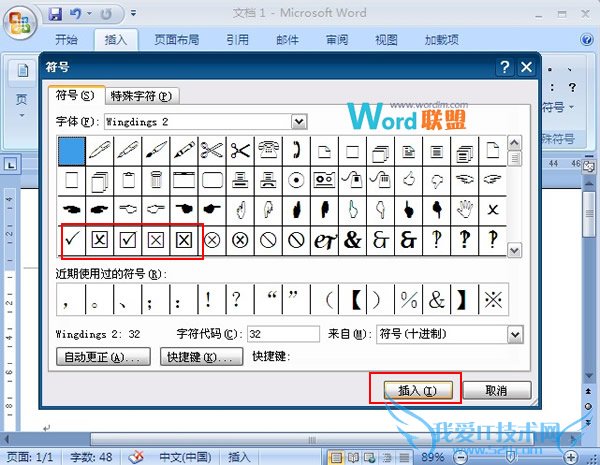Image resolution: width=600 pixels, height=465 pixels.
Task: Toggle insert mode in status bar
Action: pyautogui.click(x=239, y=457)
